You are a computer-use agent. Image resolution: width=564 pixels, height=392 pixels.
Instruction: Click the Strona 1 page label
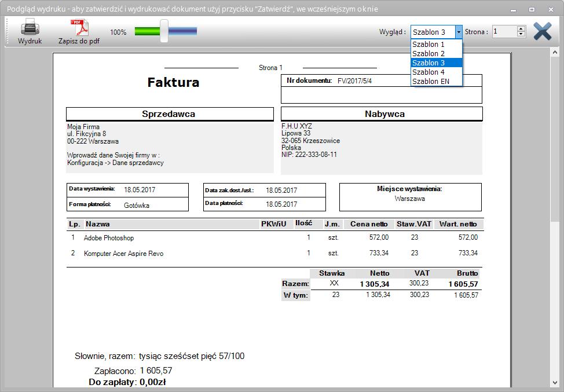pos(270,68)
